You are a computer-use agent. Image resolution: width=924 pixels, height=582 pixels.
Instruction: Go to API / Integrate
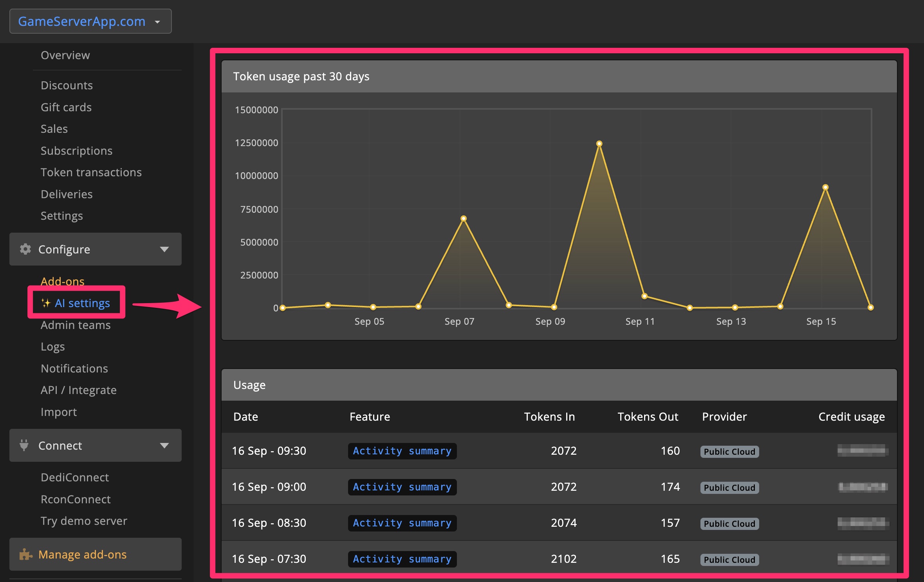point(79,390)
